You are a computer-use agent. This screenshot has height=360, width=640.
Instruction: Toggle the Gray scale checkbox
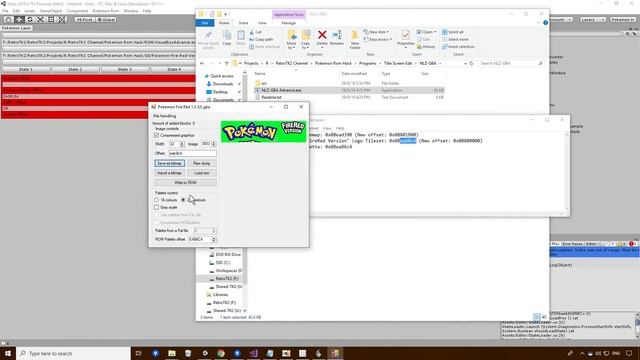[x=157, y=207]
